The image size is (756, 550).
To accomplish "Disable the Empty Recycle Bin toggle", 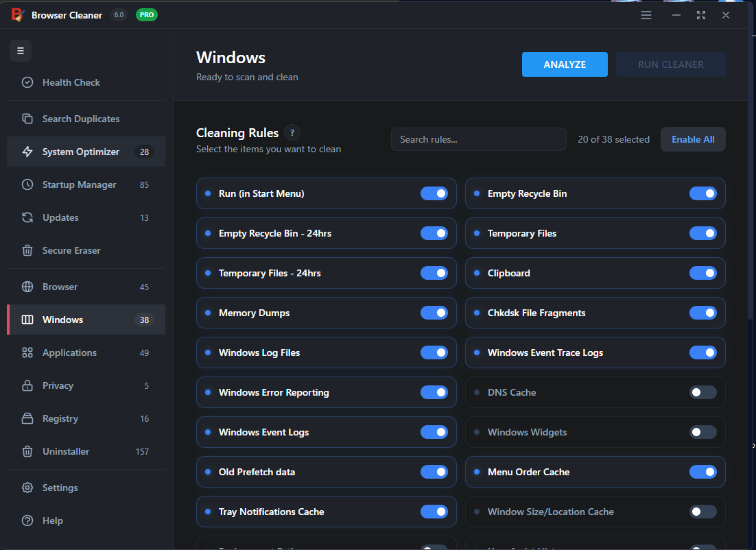I will coord(702,193).
